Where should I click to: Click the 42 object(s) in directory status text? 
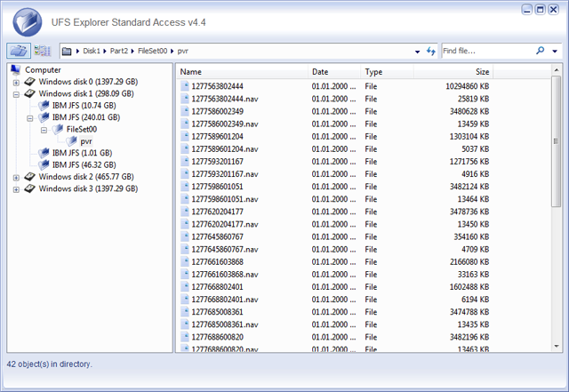pyautogui.click(x=50, y=364)
